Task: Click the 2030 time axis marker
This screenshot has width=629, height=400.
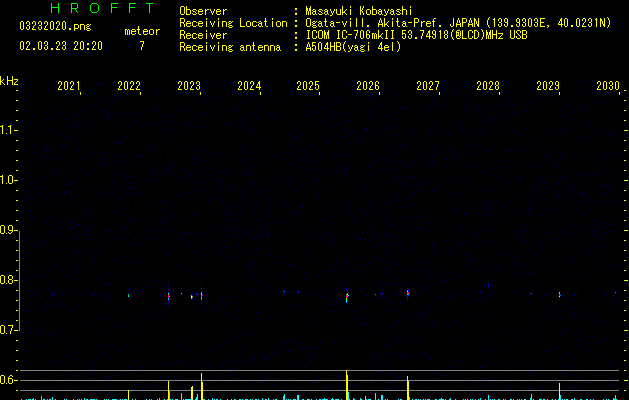Action: (x=608, y=85)
